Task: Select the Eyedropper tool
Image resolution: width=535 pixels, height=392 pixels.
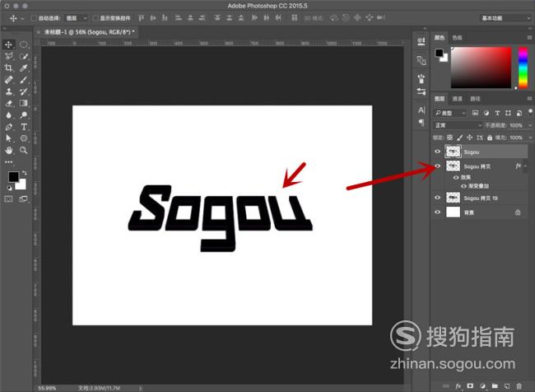Action: tap(23, 68)
